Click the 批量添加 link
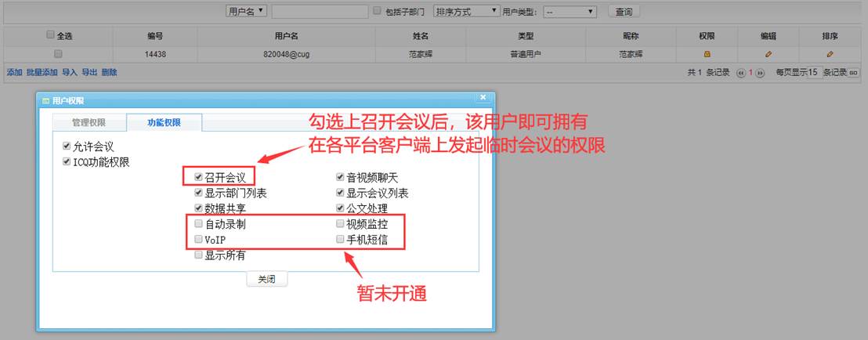 point(42,72)
